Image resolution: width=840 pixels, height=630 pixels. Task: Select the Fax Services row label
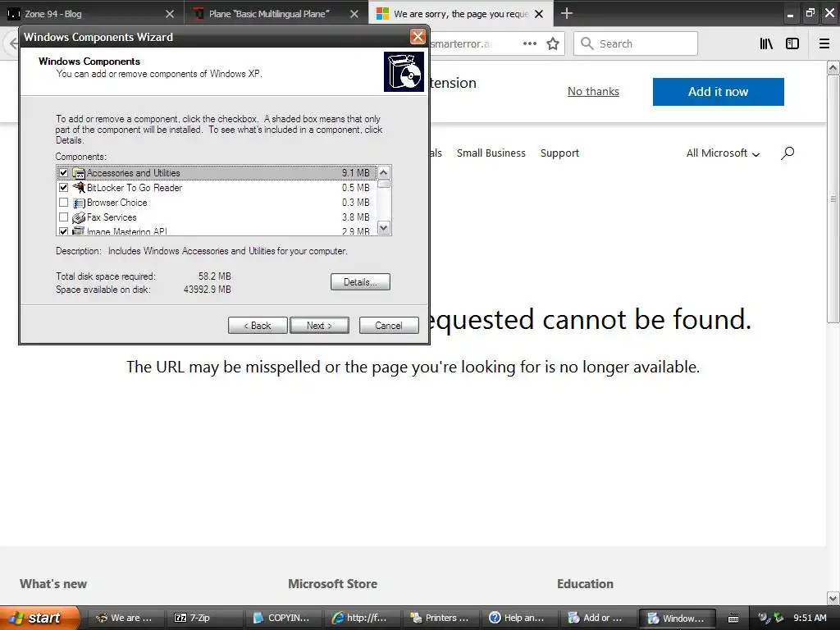112,217
